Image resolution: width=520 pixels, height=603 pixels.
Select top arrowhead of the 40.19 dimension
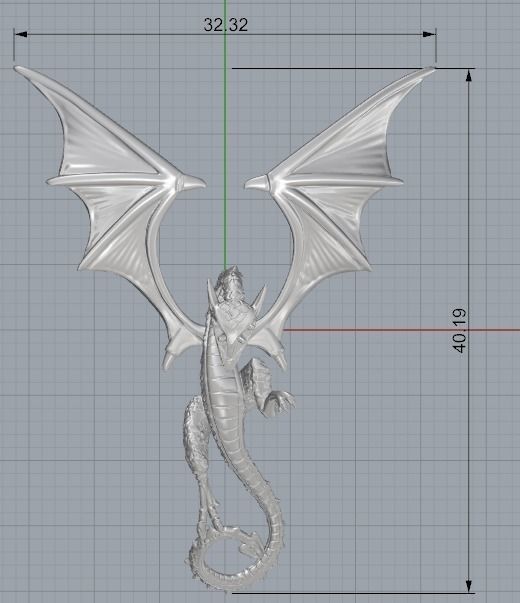click(x=468, y=76)
